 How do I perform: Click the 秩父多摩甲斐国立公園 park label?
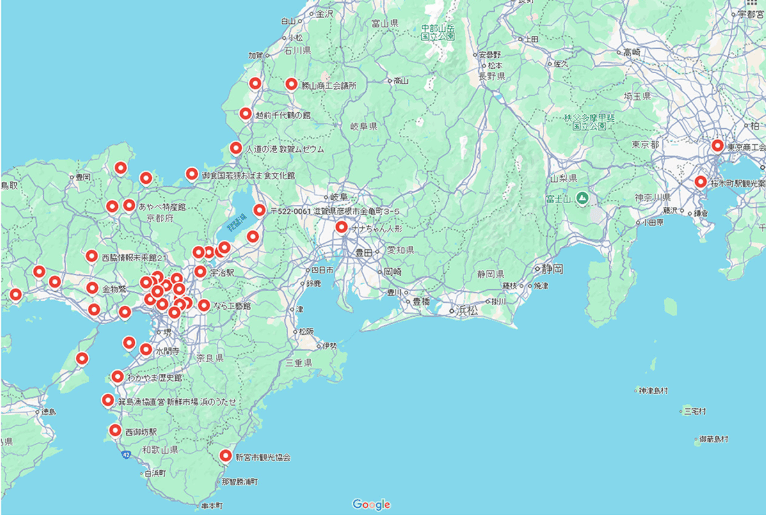point(590,122)
